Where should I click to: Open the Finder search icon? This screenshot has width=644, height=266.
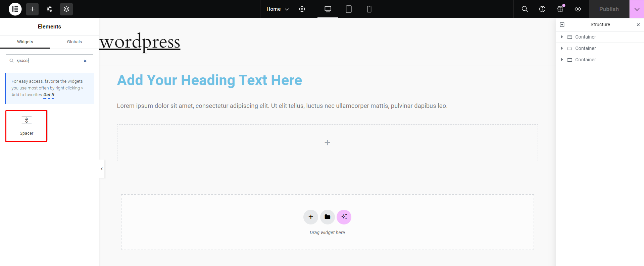point(525,9)
